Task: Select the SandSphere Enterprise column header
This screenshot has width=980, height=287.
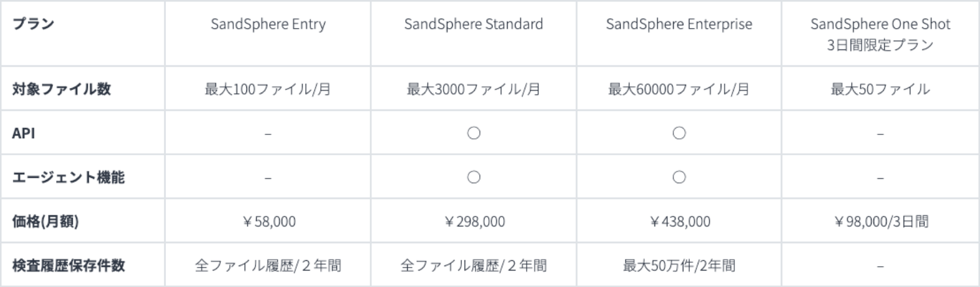Action: click(679, 25)
